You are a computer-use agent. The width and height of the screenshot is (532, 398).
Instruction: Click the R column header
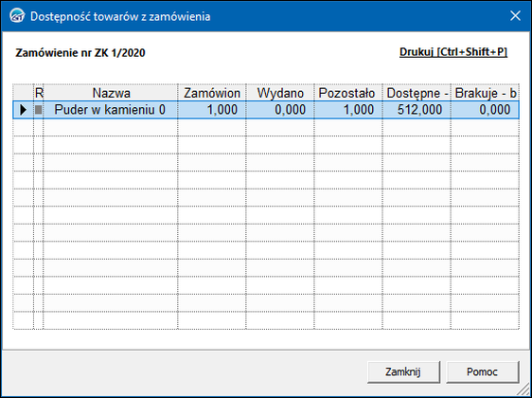tap(39, 93)
